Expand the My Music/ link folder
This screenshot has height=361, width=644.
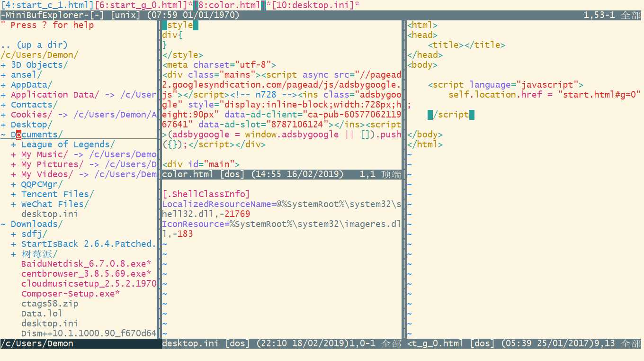83,154
